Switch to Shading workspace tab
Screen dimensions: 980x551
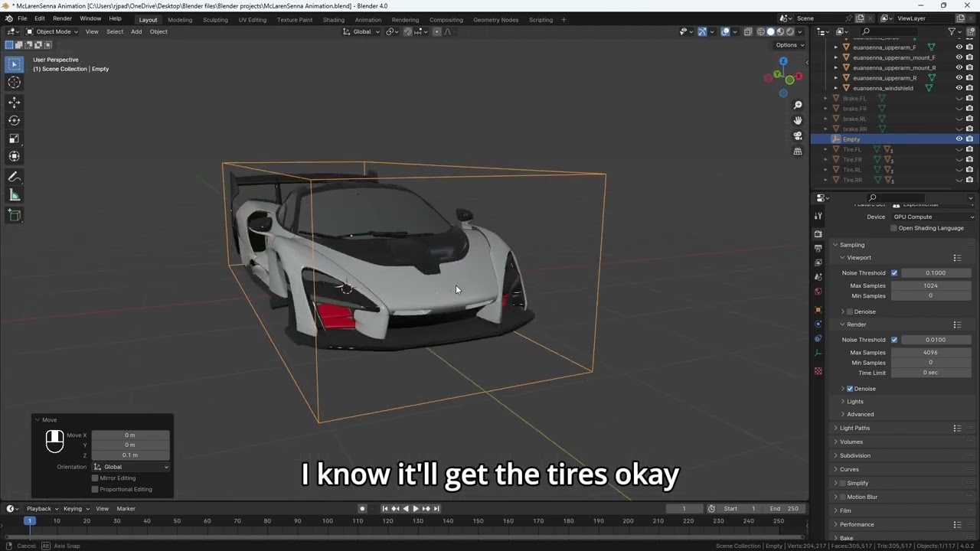333,19
